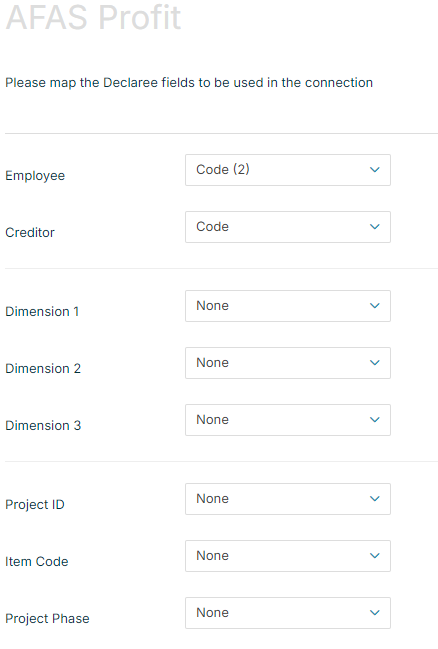Open the Project Phase mapping dropdown
Screen dimensions: 438x649
[288, 613]
